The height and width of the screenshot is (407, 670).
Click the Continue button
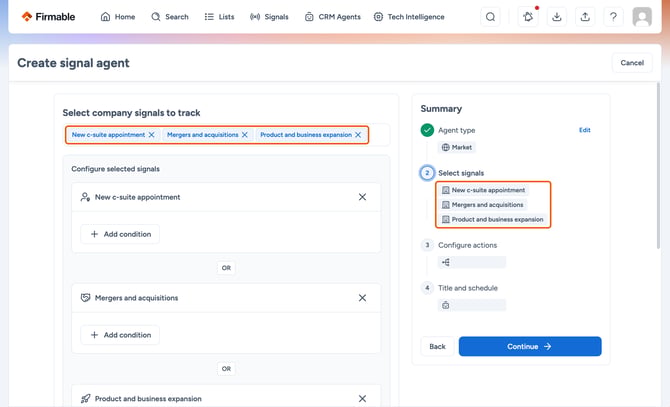click(530, 346)
